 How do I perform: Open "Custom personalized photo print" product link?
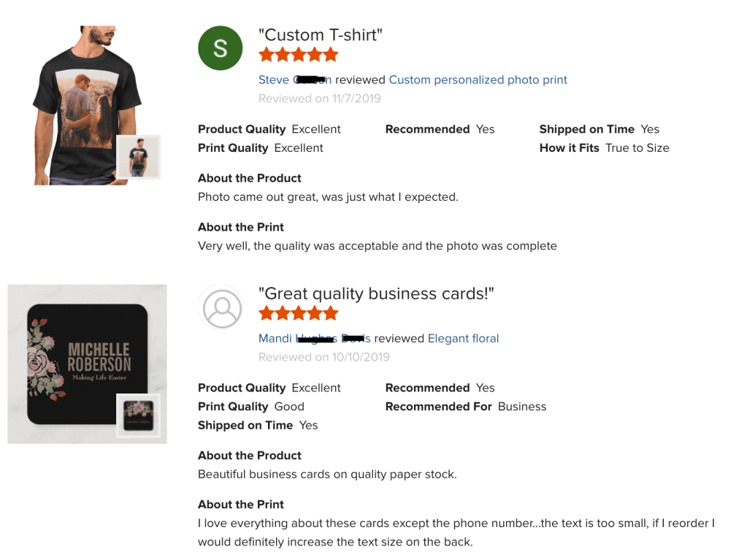(x=478, y=80)
